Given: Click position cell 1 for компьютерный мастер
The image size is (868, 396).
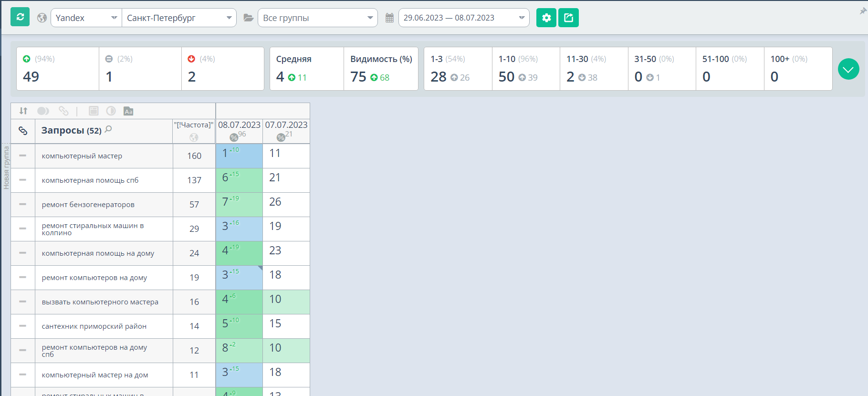Looking at the screenshot, I should [x=239, y=156].
